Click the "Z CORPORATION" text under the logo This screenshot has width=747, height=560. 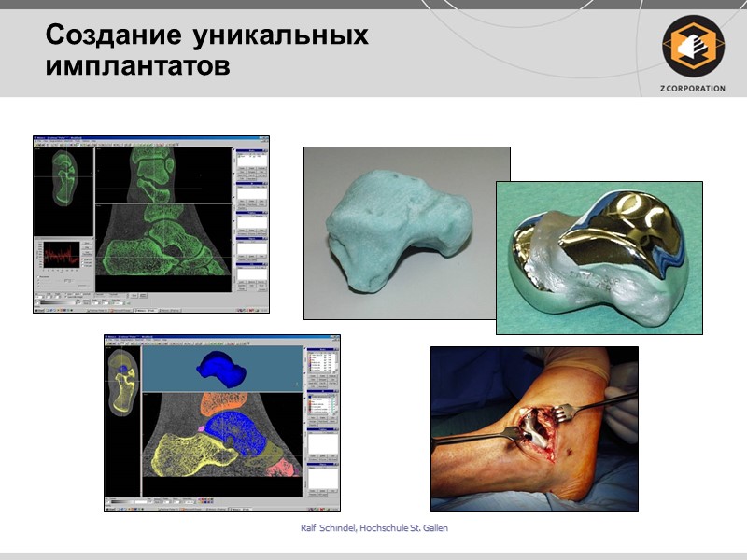(693, 88)
